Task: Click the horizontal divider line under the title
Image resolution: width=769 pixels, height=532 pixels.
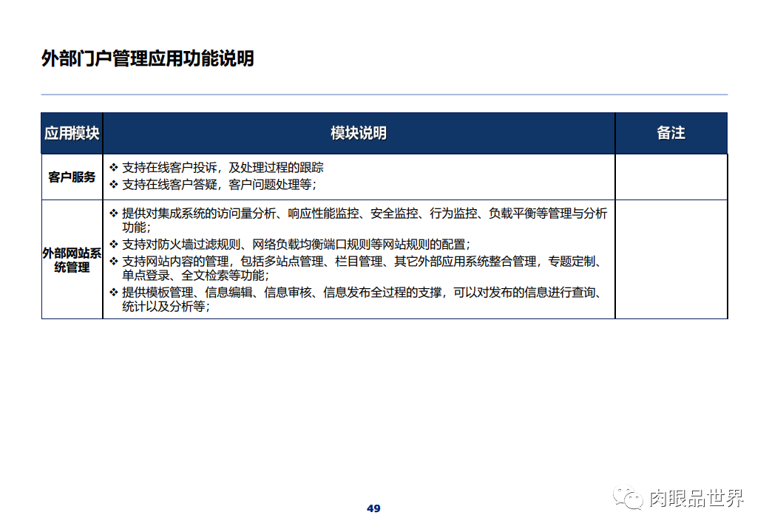Action: coord(384,94)
